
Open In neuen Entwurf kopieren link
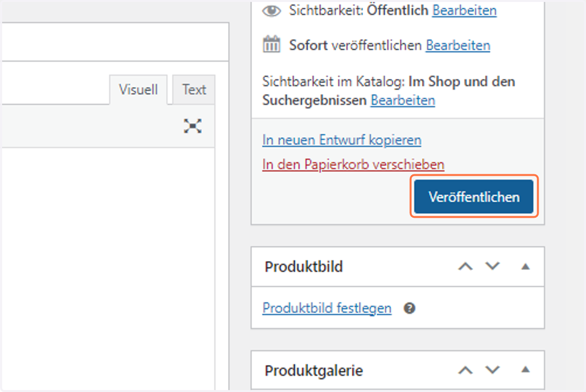[342, 140]
